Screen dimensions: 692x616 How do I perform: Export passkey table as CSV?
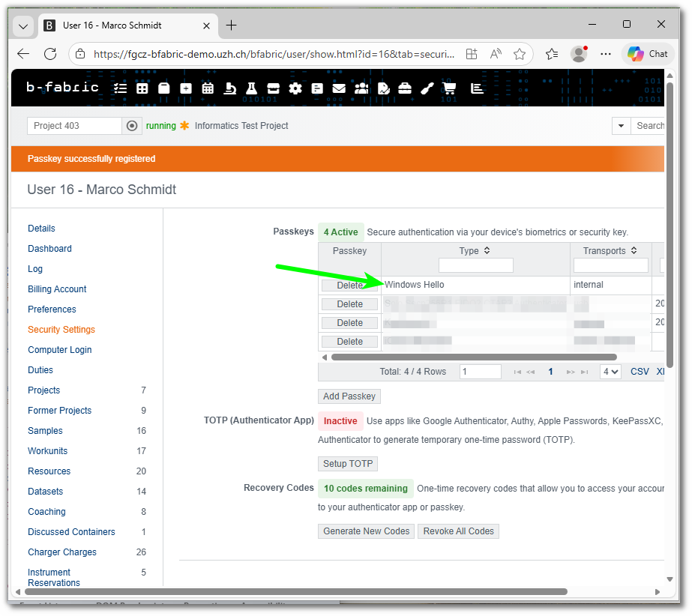[640, 372]
